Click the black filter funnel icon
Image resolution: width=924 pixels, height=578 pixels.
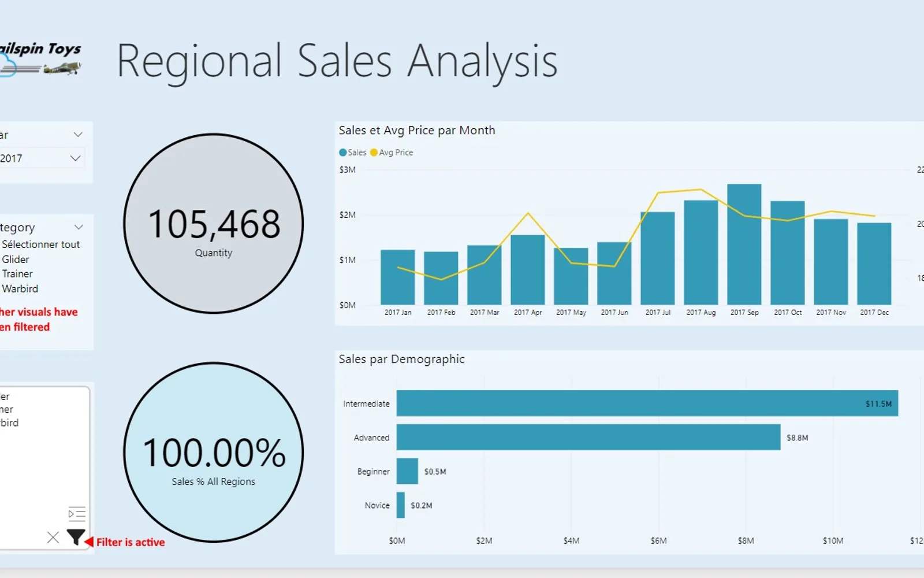click(x=76, y=538)
